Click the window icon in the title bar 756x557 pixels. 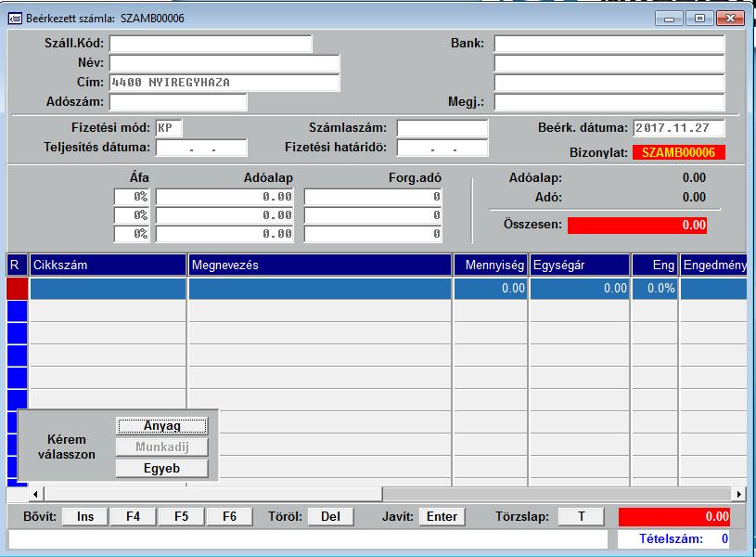[15, 19]
